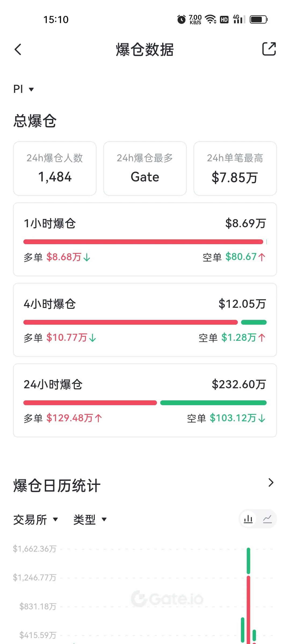Tap the battery status icon
The image size is (290, 644).
259,19
